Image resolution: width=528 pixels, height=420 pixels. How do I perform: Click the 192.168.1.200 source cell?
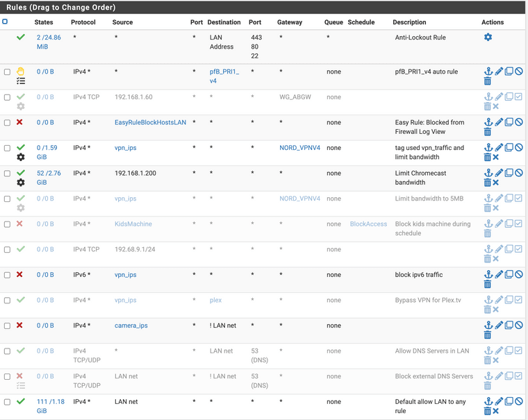pyautogui.click(x=135, y=173)
